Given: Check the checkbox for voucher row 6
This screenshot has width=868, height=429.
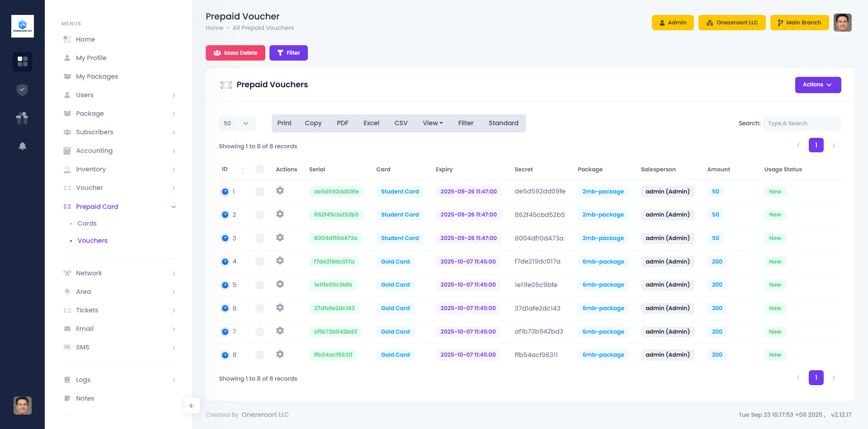Looking at the screenshot, I should tap(259, 308).
